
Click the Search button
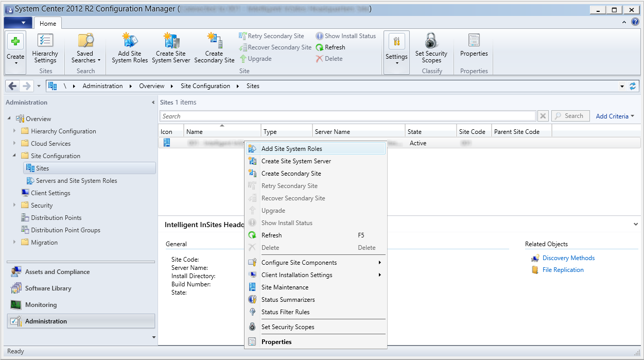pos(570,116)
